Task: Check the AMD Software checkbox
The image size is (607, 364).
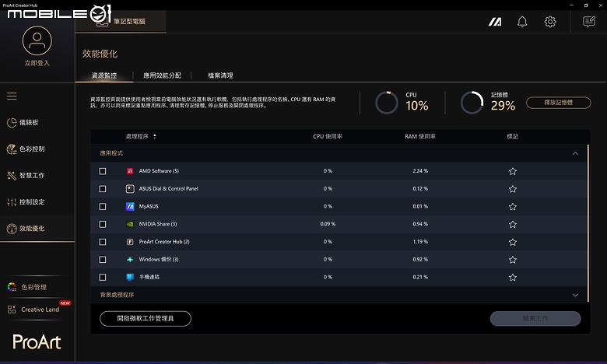Action: point(103,171)
